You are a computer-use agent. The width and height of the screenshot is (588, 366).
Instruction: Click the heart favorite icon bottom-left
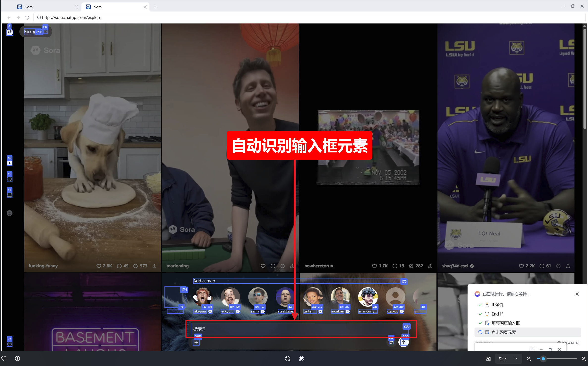(4, 358)
